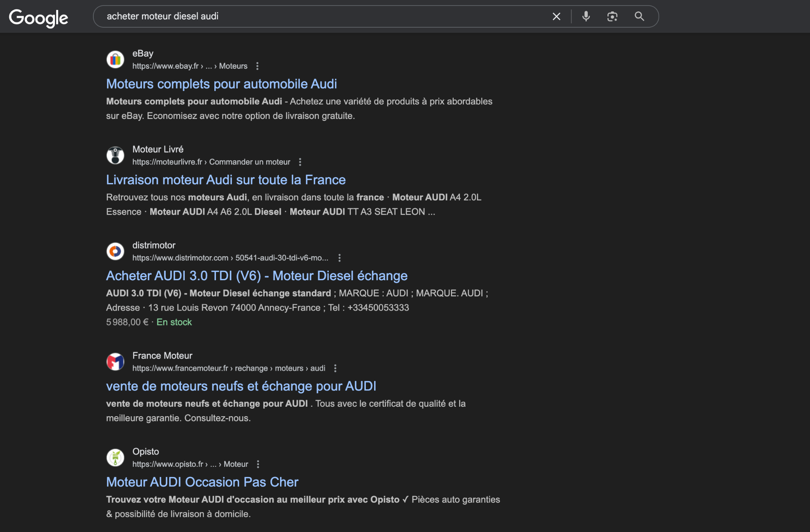Click the Google logo
Screen dimensions: 810x532
coord(38,18)
